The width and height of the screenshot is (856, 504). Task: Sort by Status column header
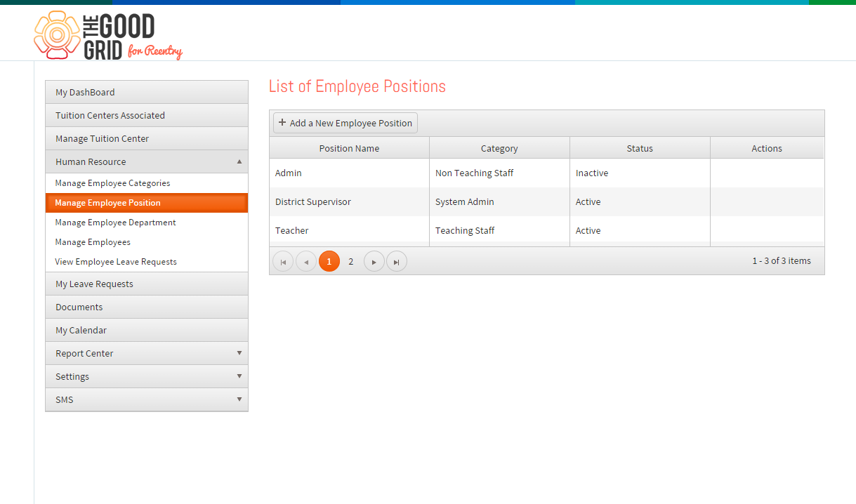point(640,148)
